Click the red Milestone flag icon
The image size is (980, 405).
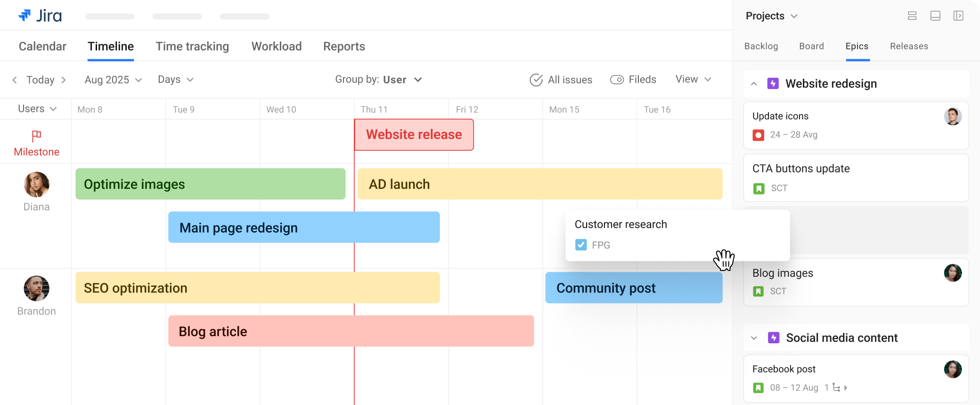(x=36, y=136)
